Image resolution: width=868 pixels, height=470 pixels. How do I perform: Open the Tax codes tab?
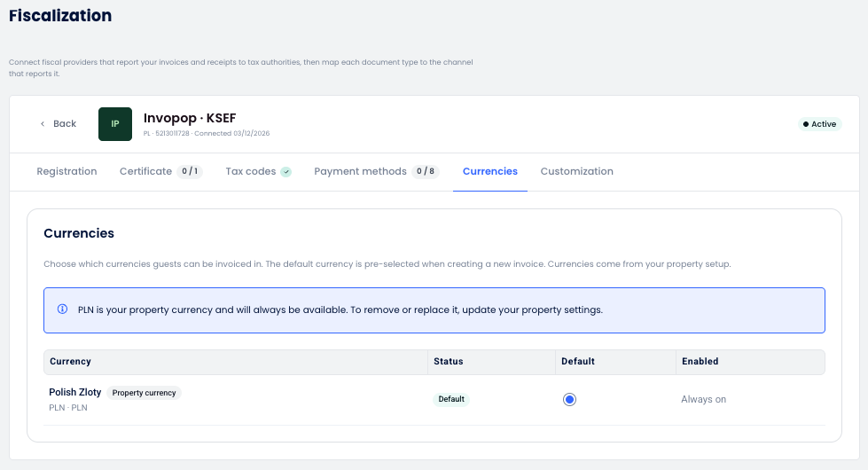coord(250,172)
